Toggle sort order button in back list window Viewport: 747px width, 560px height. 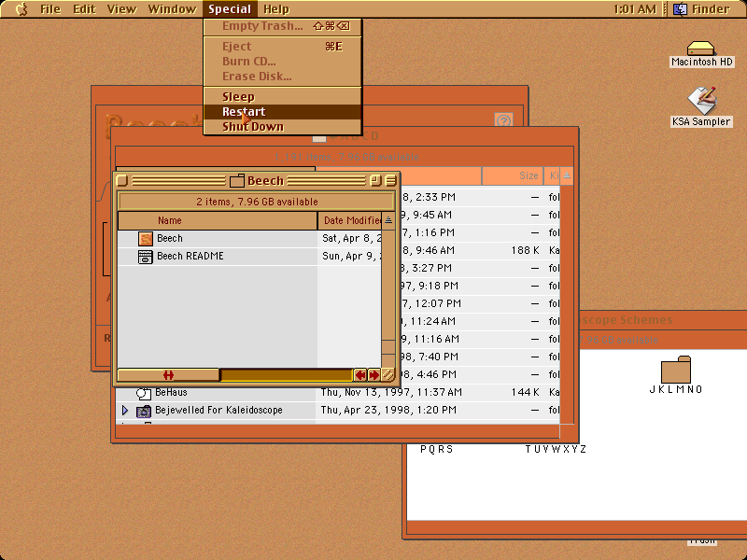[567, 175]
